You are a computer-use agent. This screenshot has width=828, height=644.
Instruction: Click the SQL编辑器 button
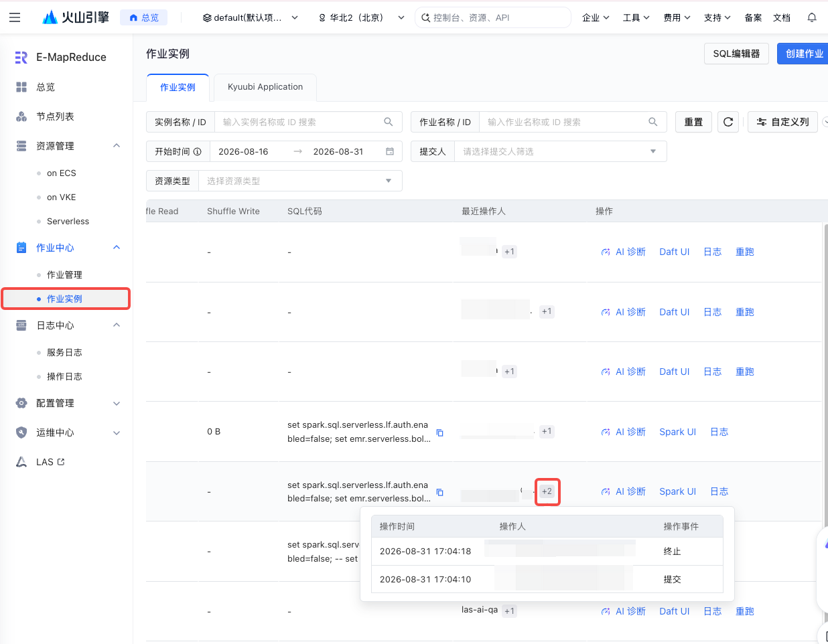point(736,54)
